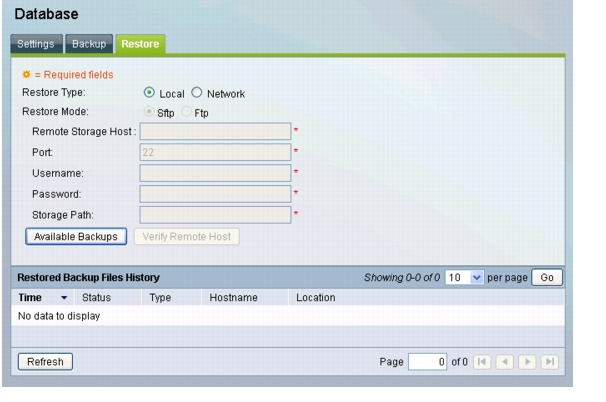The image size is (606, 402).
Task: Go to next page icon
Action: (x=527, y=362)
